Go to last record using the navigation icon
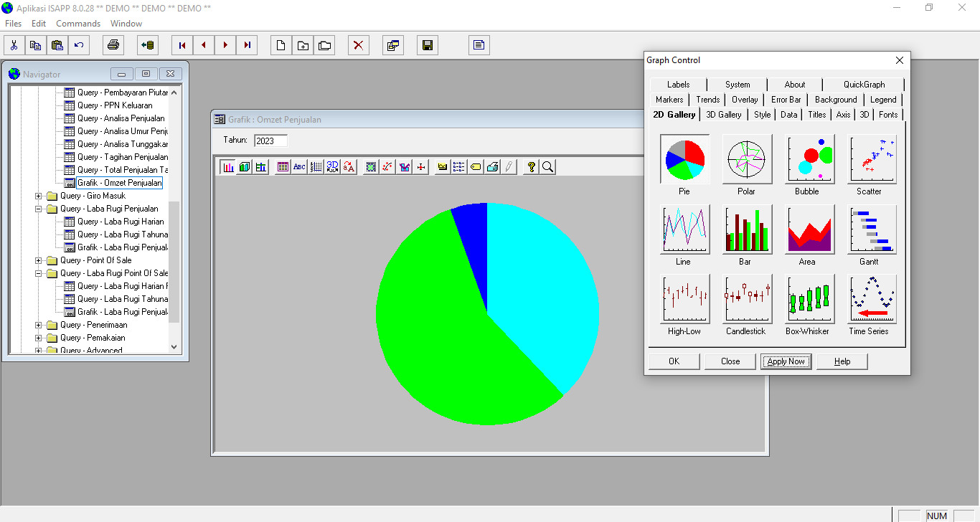Image resolution: width=980 pixels, height=522 pixels. [247, 46]
